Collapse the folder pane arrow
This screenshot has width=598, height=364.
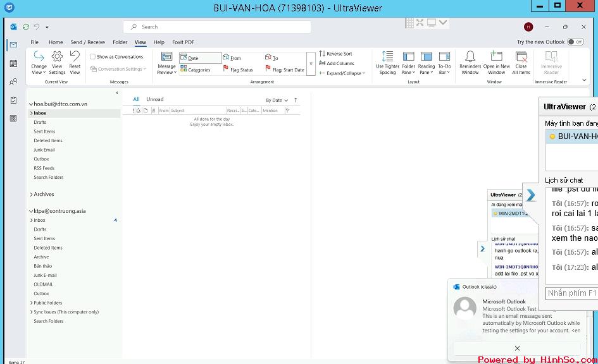[x=116, y=93]
